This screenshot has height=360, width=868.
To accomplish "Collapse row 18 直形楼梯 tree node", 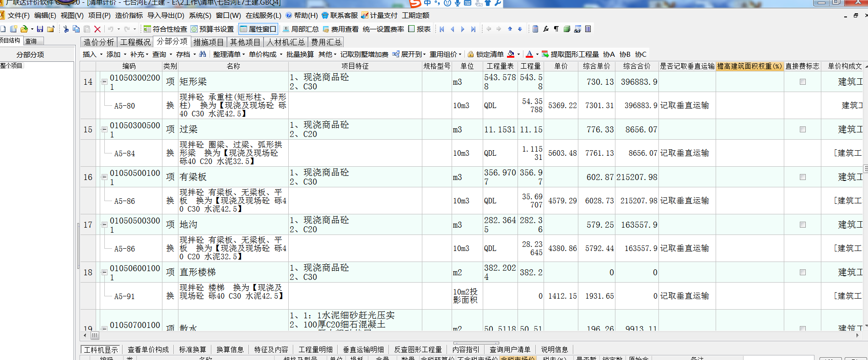I will pyautogui.click(x=104, y=273).
